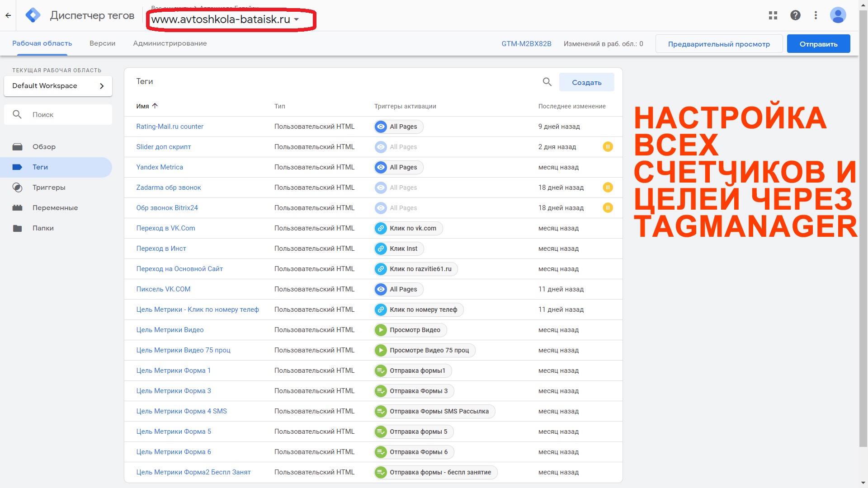Open the Yandex Metrica tag link
The image size is (868, 488).
tap(159, 167)
